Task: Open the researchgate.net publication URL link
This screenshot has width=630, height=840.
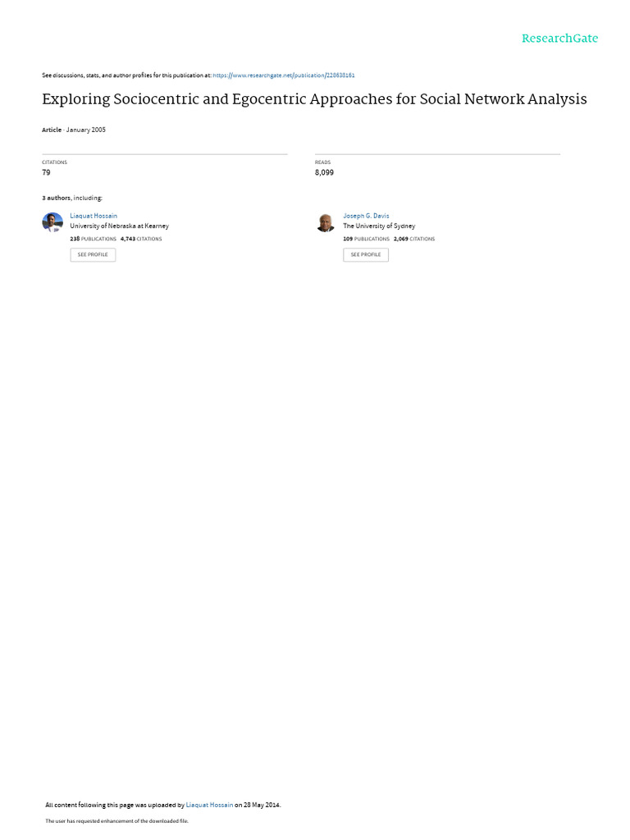Action: pyautogui.click(x=283, y=75)
